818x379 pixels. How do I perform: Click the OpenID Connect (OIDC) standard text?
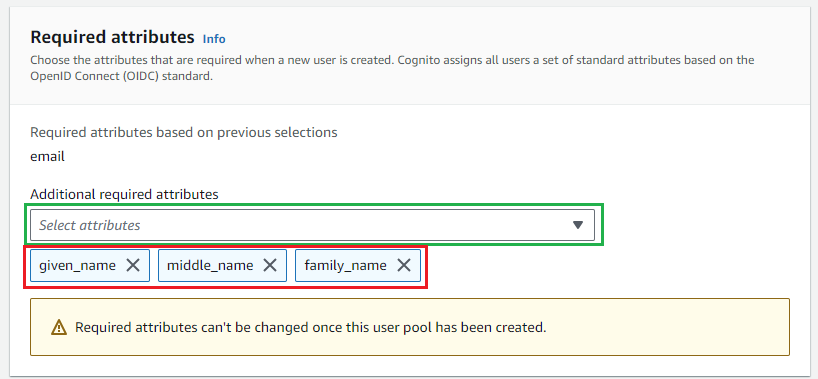122,76
